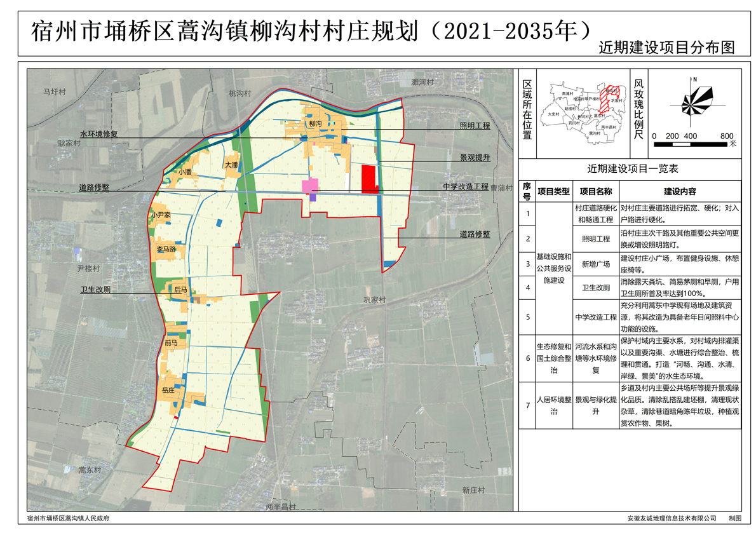The width and height of the screenshot is (756, 535).
Task: Select the 新增广场 cell in project table
Action: coord(595,264)
